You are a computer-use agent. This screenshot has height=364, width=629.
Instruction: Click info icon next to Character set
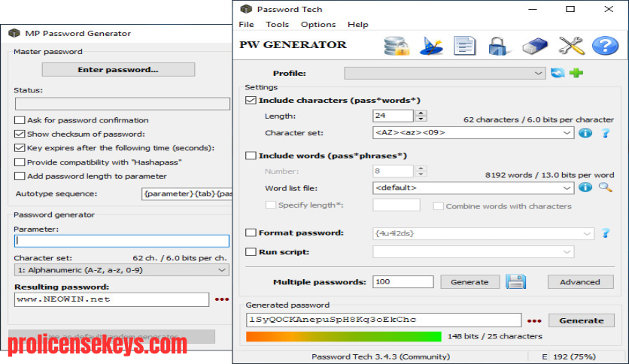[x=585, y=132]
